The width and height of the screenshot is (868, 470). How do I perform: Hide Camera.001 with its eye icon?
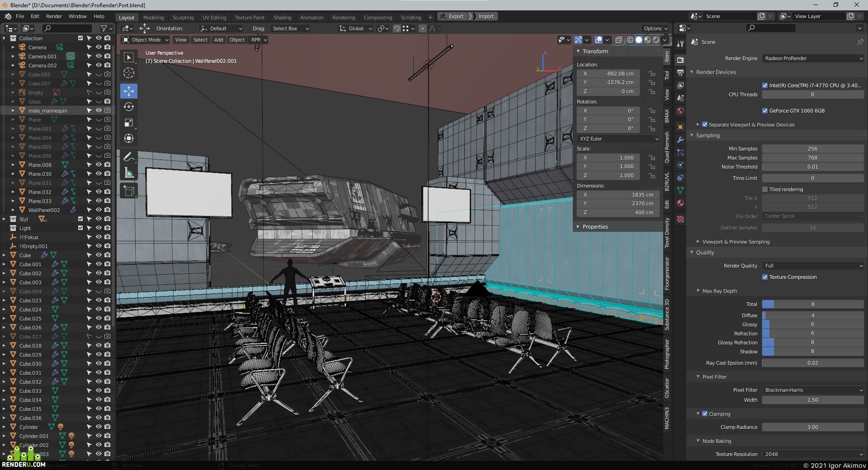(x=98, y=56)
